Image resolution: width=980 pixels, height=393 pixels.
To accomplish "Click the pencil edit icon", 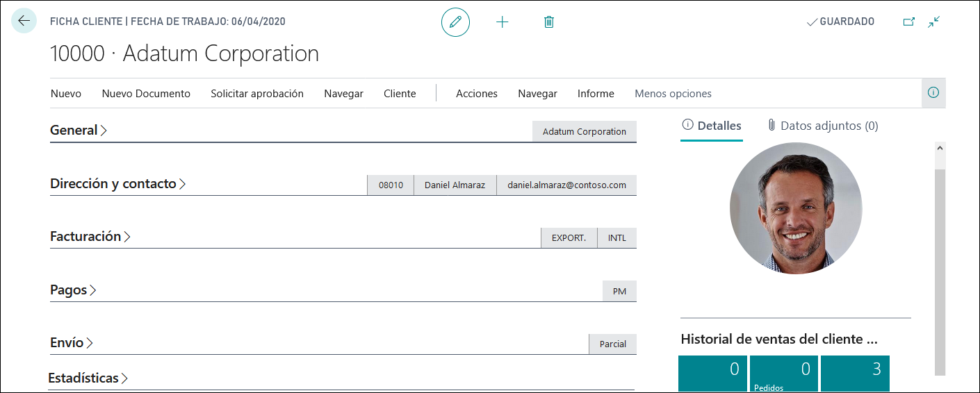I will (455, 22).
